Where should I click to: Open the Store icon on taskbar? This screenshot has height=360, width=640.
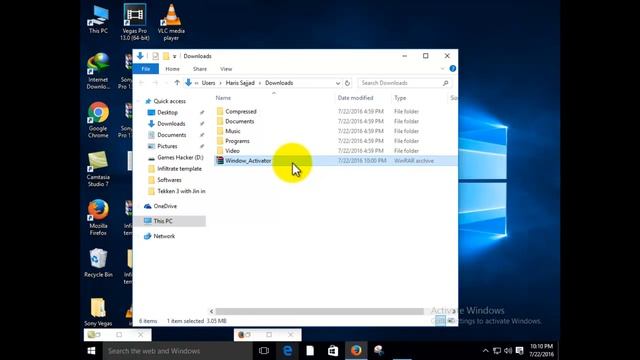click(333, 351)
